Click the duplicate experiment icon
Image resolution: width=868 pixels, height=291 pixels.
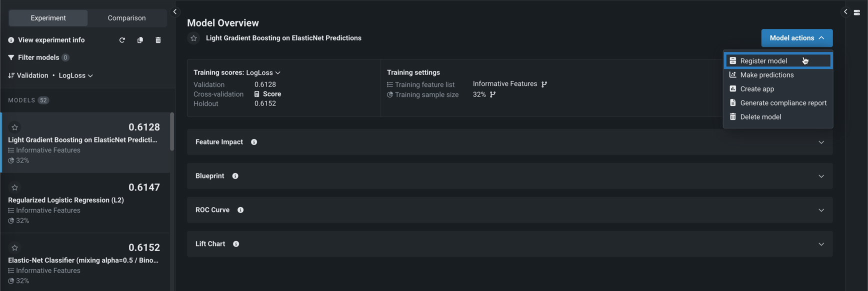click(140, 40)
